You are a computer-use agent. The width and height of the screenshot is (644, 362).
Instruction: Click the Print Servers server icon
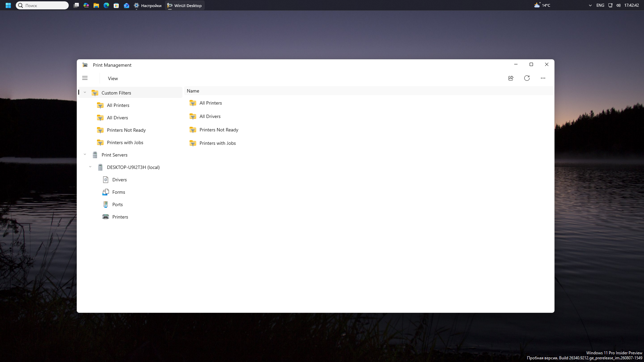[x=95, y=155]
